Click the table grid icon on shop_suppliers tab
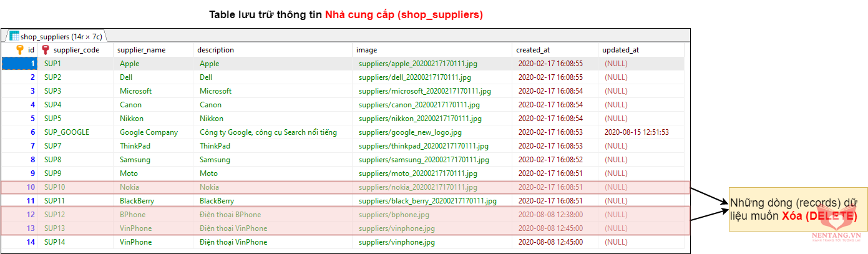 14,36
